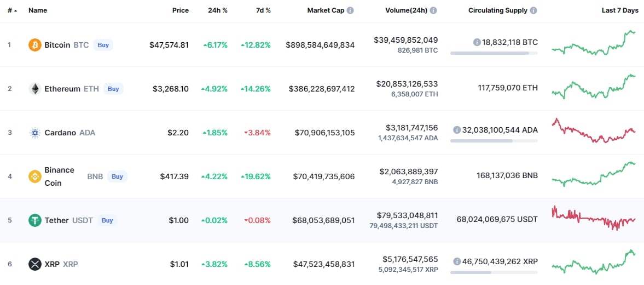Click the Circulating Supply column header
Viewport: 644px width, 285px height.
[x=498, y=10]
